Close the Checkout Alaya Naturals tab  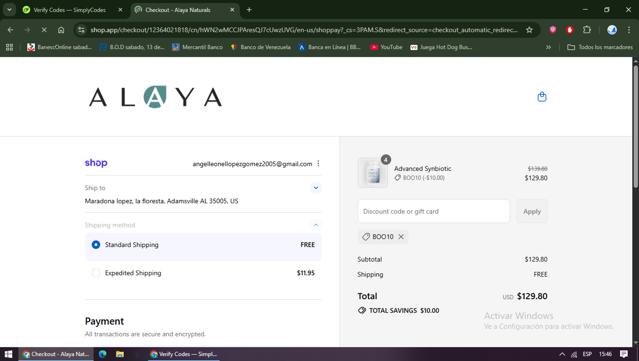coord(232,10)
